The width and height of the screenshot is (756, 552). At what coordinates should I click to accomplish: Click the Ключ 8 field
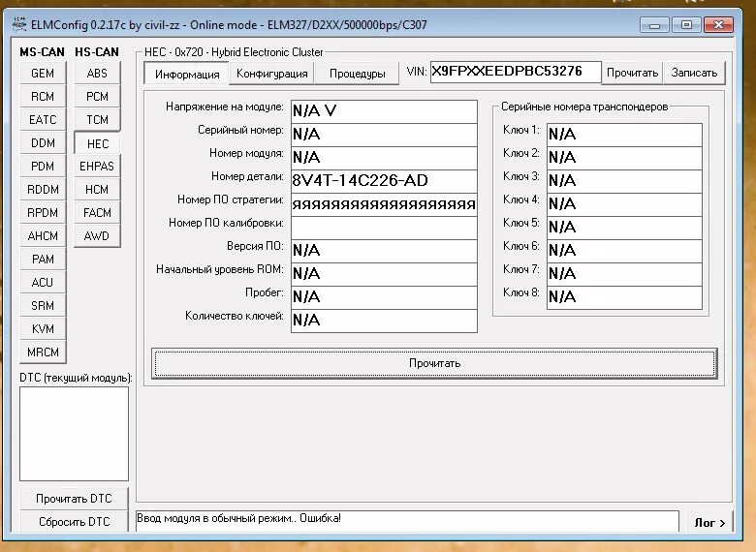click(624, 297)
